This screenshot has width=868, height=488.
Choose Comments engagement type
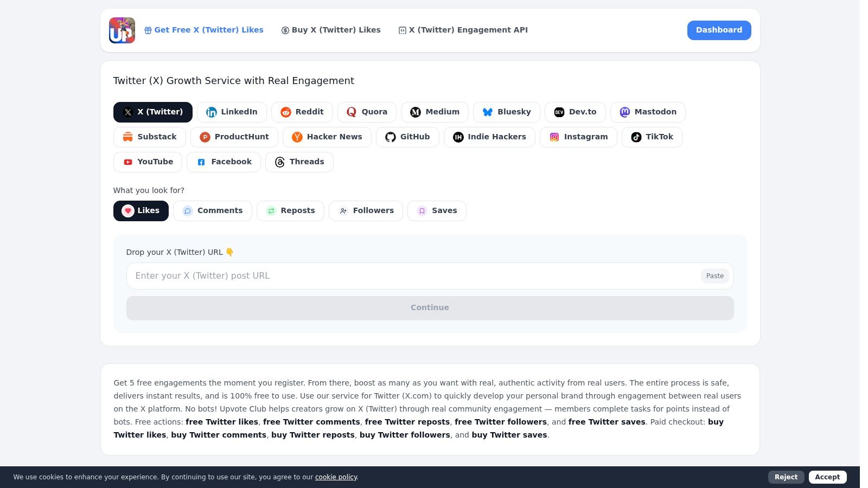coord(213,211)
